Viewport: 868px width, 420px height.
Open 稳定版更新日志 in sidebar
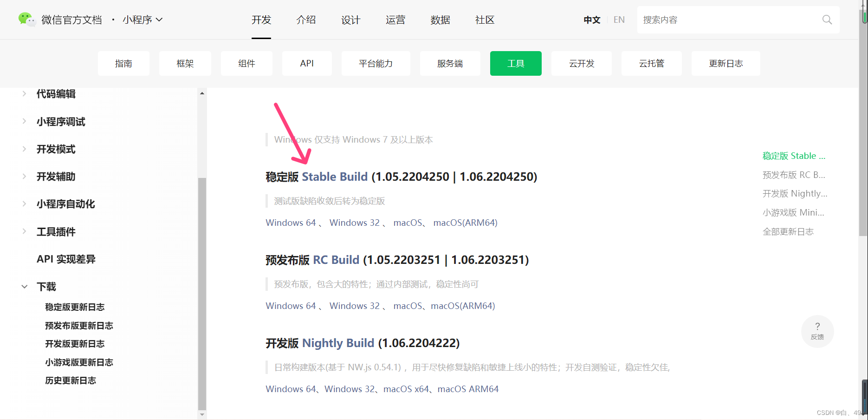pos(75,307)
